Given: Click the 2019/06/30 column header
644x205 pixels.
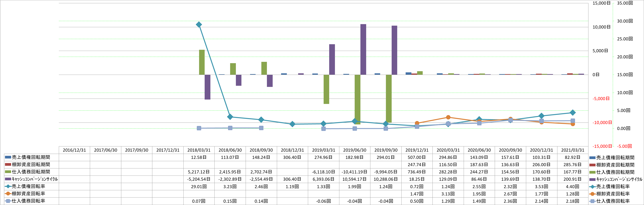Looking at the screenshot, I should 354,150.
